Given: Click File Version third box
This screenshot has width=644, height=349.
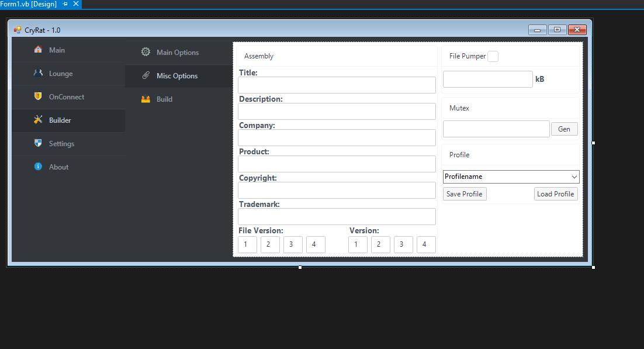Looking at the screenshot, I should (x=293, y=244).
